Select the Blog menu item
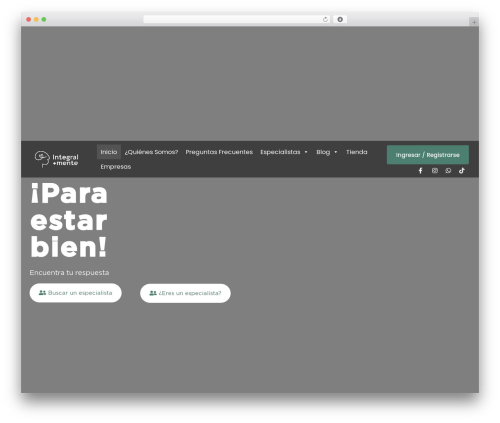Screen dimensions: 500x423 coord(323,152)
